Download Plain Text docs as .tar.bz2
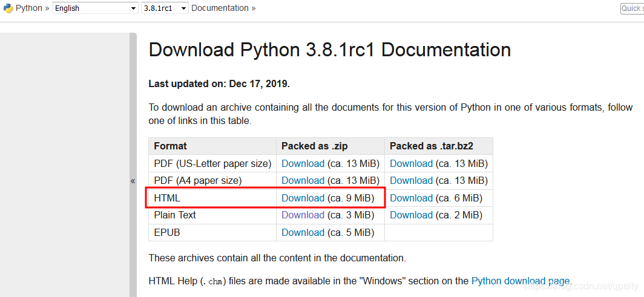 pos(411,215)
